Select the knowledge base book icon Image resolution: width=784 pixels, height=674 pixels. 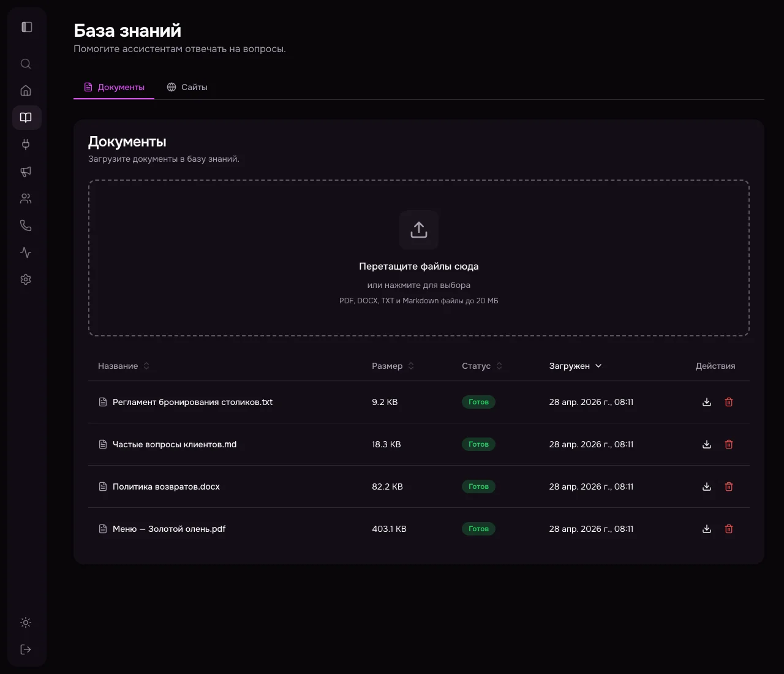coord(26,117)
